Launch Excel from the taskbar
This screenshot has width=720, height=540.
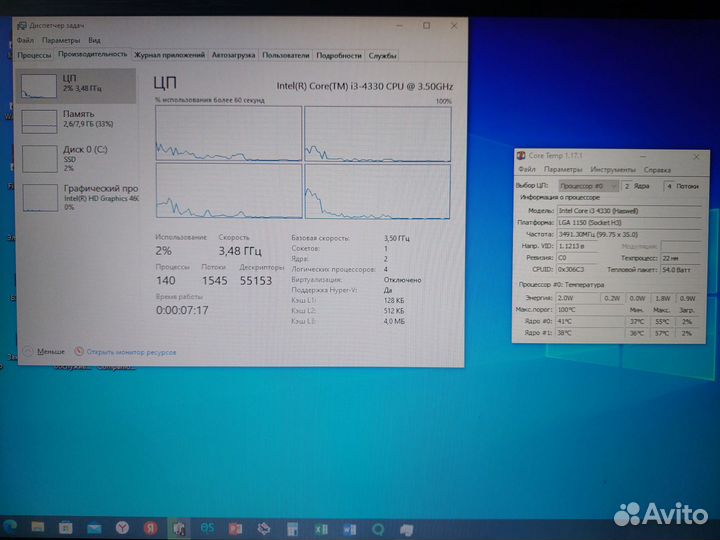321,530
